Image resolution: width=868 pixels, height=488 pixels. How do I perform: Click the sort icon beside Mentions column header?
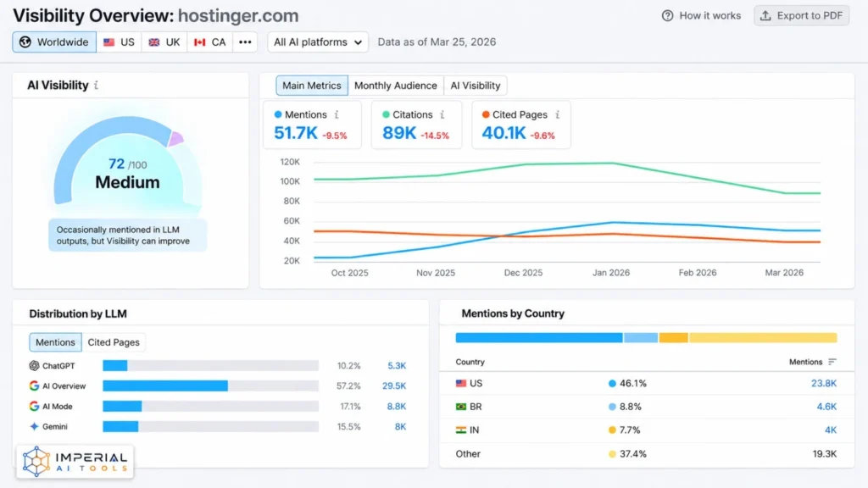coord(832,362)
